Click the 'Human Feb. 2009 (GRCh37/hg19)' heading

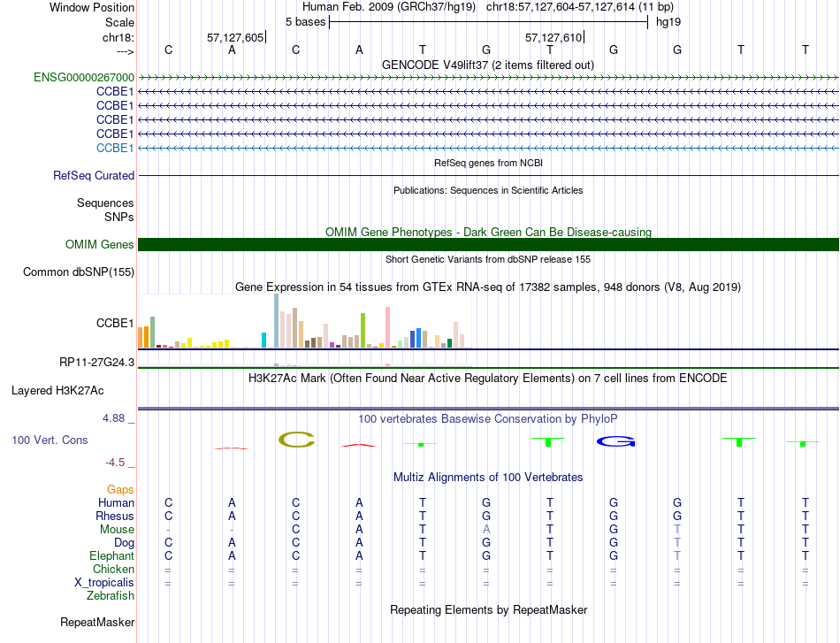pyautogui.click(x=389, y=7)
